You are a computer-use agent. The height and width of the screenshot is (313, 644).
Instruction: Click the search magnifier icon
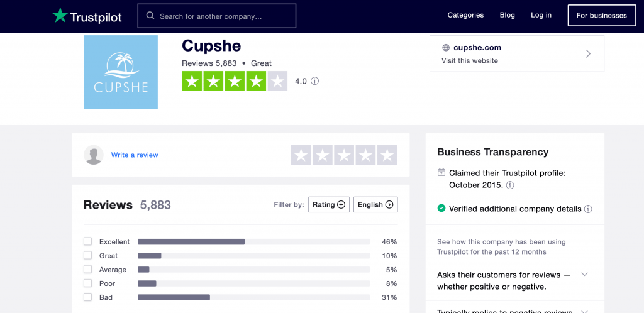pyautogui.click(x=150, y=16)
